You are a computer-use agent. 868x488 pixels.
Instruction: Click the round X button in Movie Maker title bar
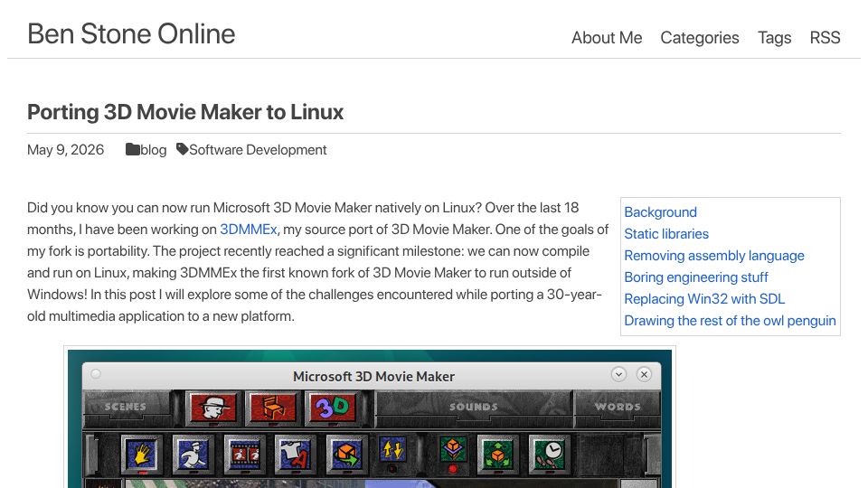point(644,374)
